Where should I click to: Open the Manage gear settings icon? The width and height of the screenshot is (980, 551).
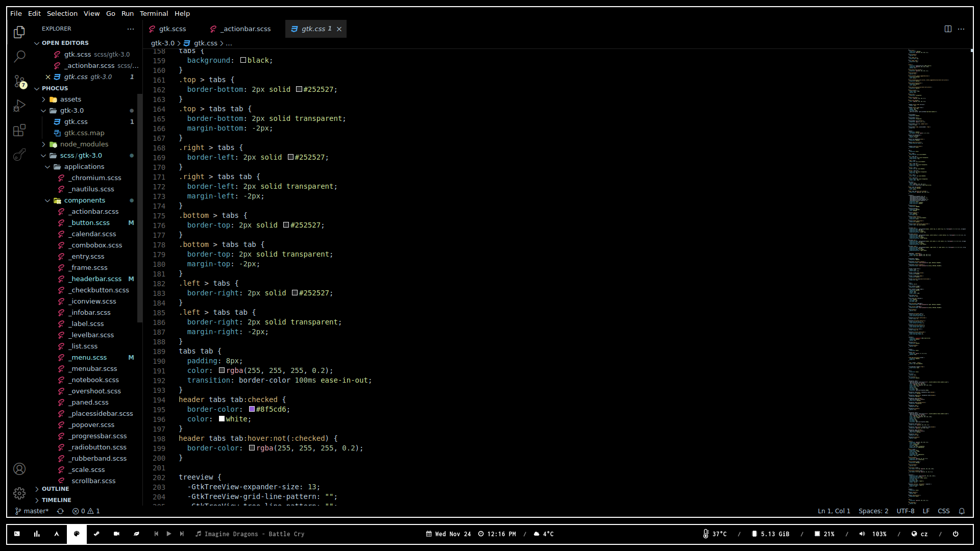19,493
